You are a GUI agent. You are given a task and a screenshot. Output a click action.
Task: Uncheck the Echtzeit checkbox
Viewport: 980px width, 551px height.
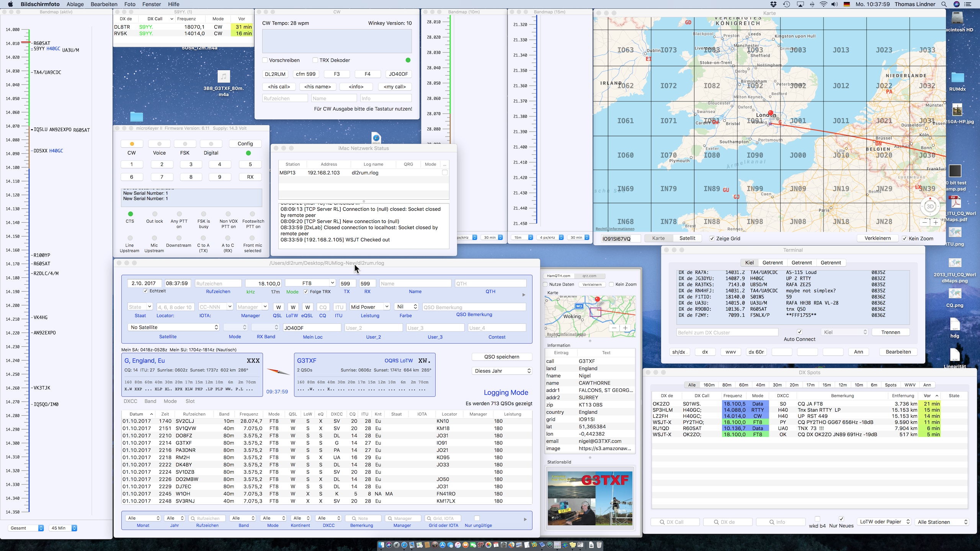tap(145, 291)
